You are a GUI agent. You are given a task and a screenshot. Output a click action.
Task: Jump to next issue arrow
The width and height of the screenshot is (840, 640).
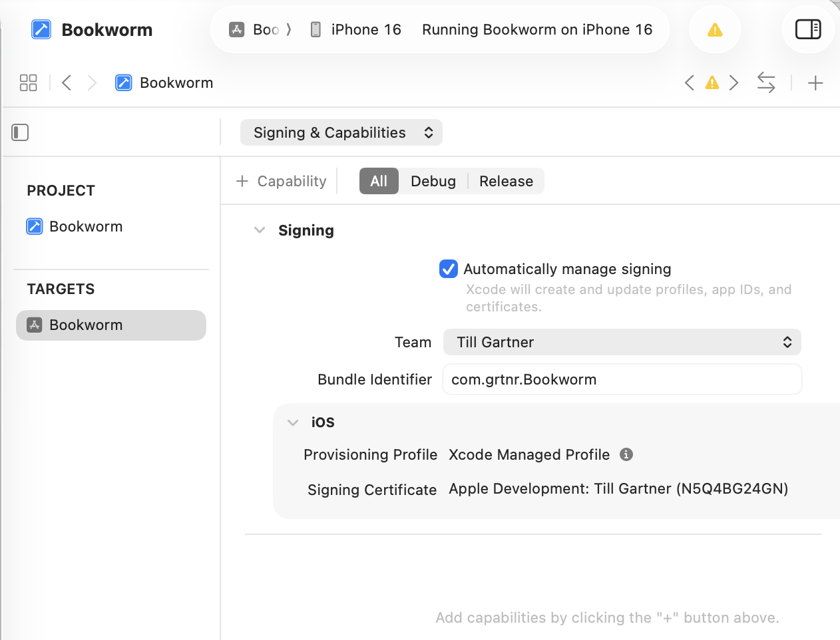(734, 82)
